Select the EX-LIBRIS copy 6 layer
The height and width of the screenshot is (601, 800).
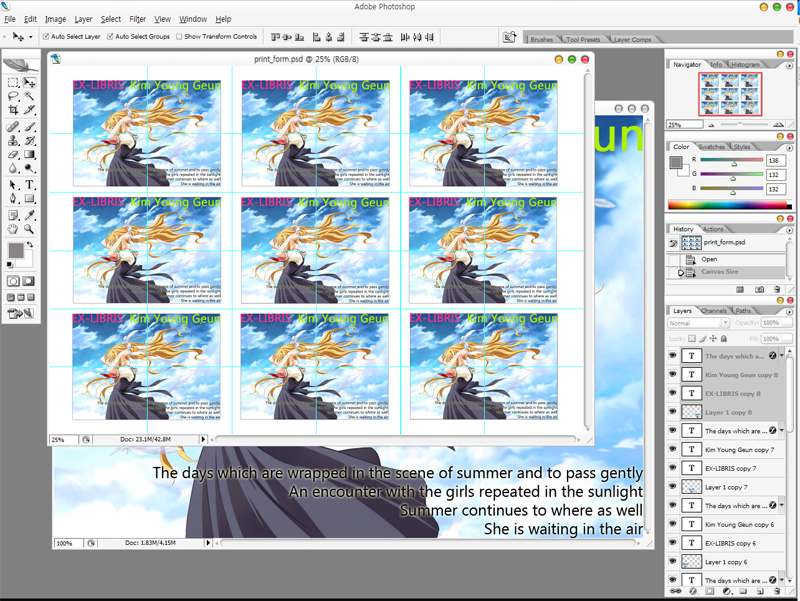726,543
